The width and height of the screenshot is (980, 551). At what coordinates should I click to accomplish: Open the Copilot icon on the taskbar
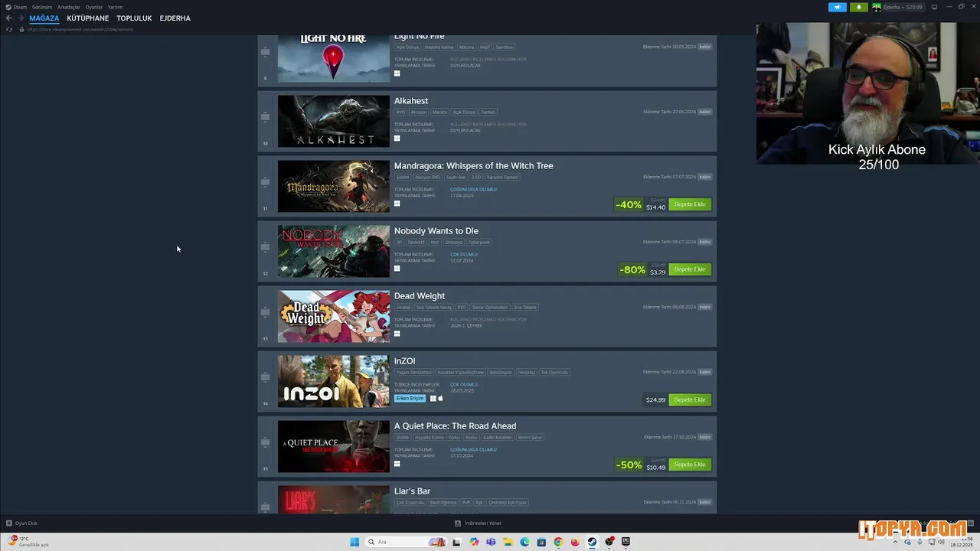click(x=474, y=542)
